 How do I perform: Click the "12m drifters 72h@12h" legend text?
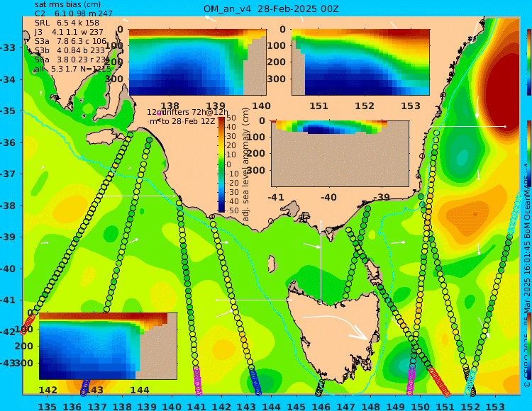[x=188, y=112]
